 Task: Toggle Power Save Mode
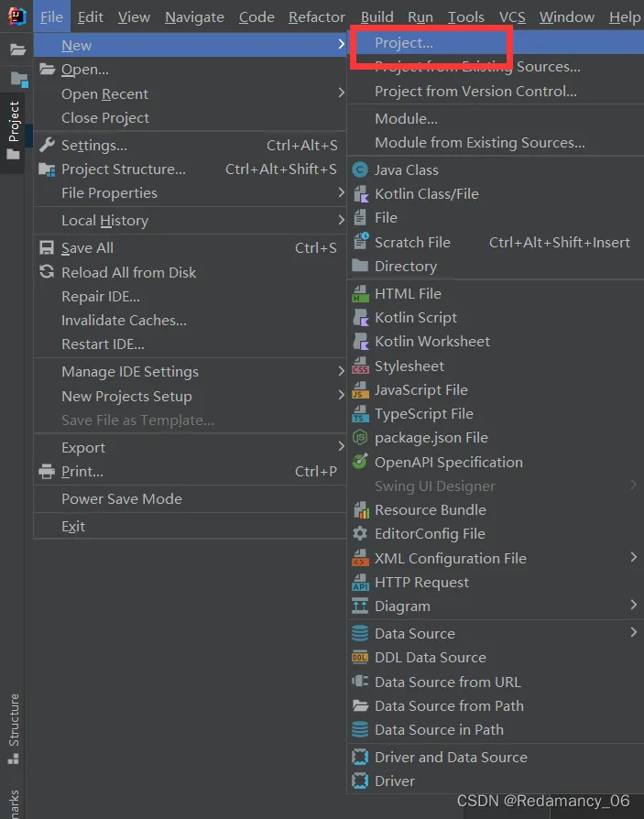pos(121,499)
